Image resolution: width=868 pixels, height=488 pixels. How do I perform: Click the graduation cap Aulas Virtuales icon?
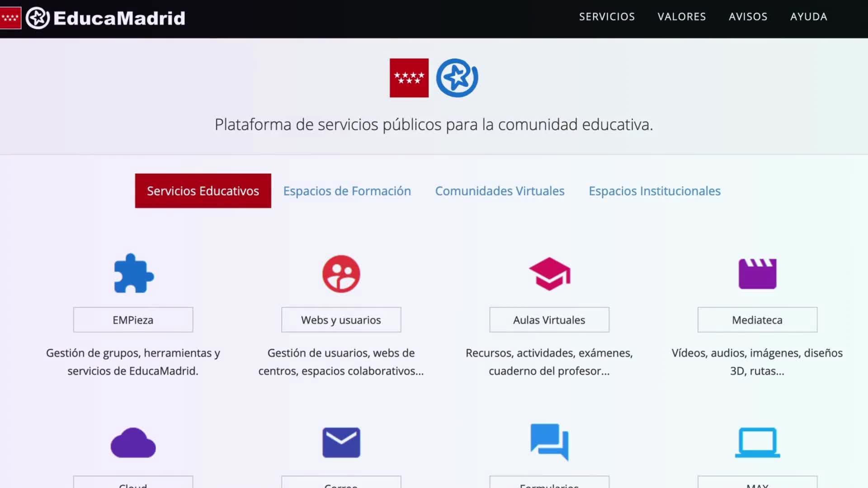click(549, 274)
